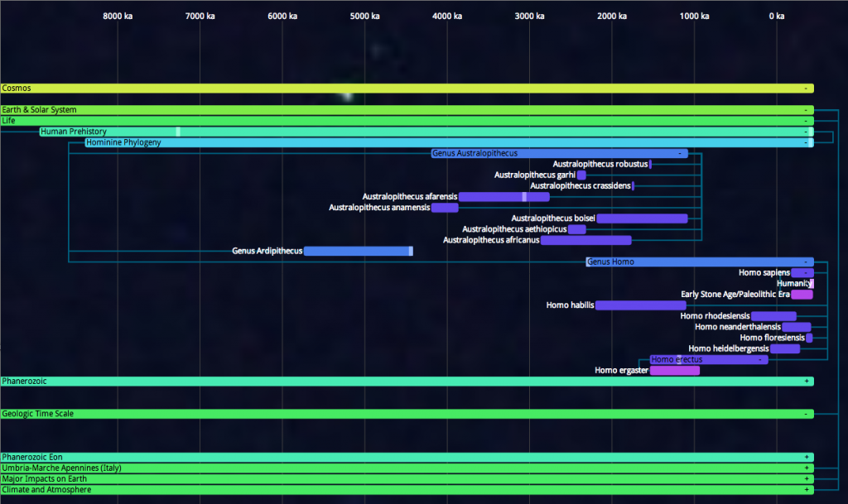Screen dimensions: 848x504
Task: Click the 3000 ka axis label
Action: [529, 17]
